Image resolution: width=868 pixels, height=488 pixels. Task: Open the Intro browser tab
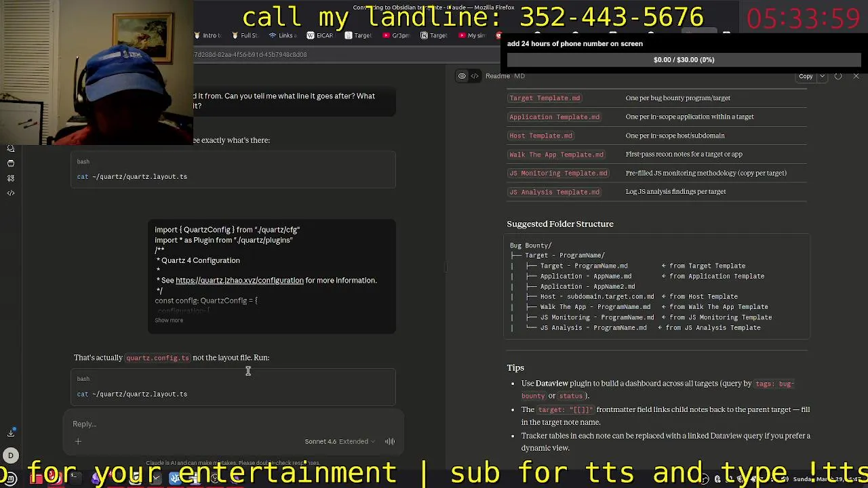coord(208,35)
